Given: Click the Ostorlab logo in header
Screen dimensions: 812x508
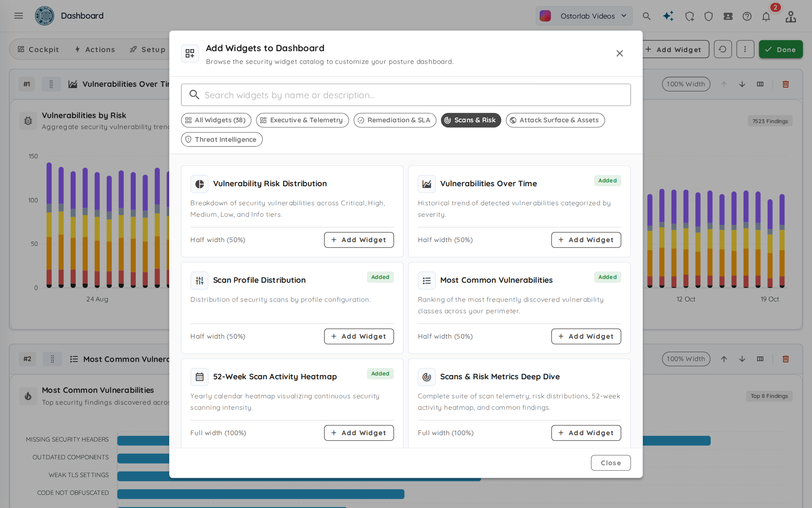Looking at the screenshot, I should (44, 16).
